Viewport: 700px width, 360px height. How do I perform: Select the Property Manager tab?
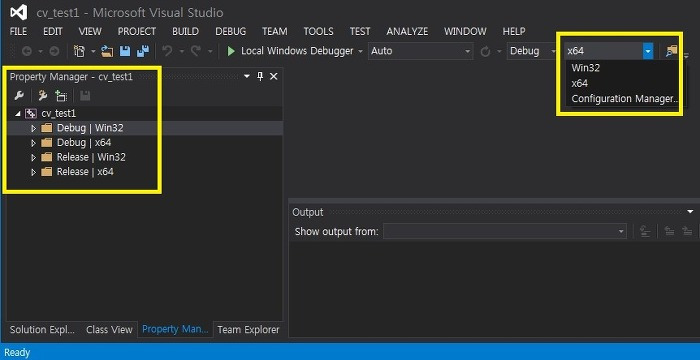175,329
